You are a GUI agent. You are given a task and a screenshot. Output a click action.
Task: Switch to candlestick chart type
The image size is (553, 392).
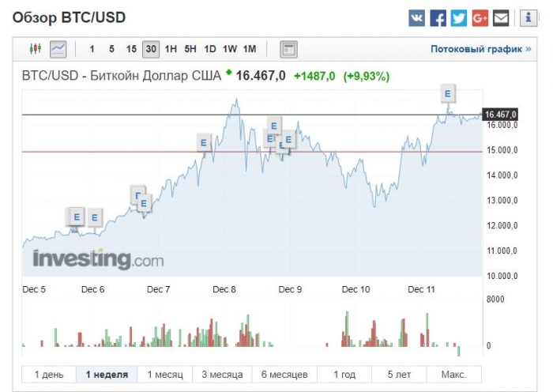tap(35, 49)
